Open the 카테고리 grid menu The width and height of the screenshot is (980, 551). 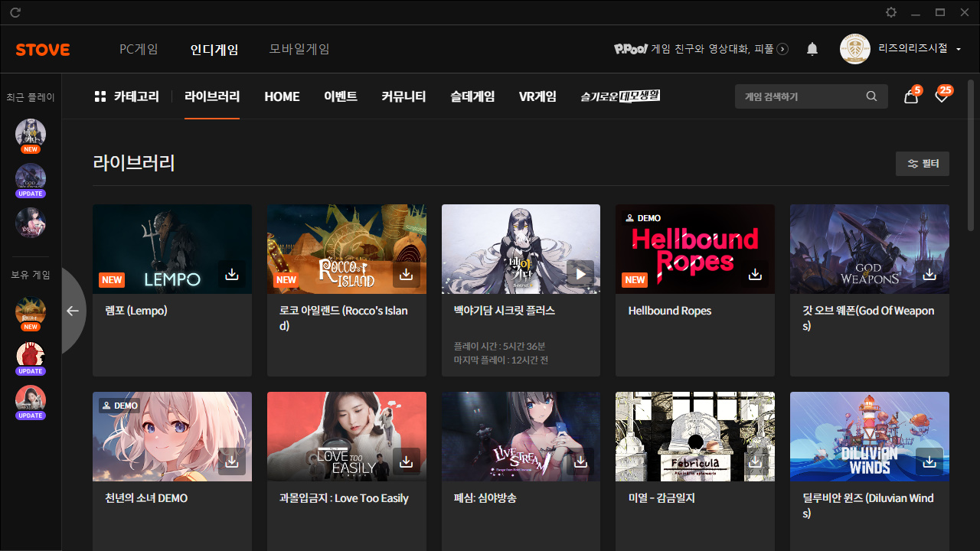click(x=127, y=96)
